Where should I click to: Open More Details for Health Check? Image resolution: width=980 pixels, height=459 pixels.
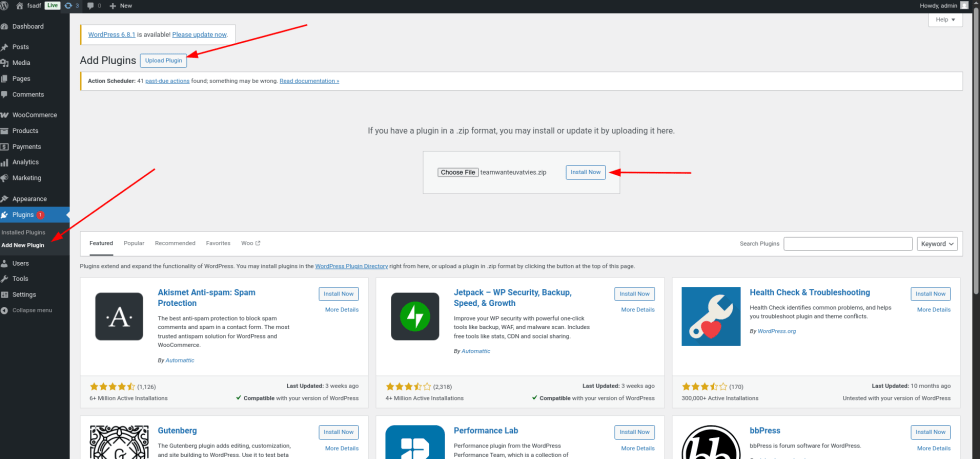point(934,310)
